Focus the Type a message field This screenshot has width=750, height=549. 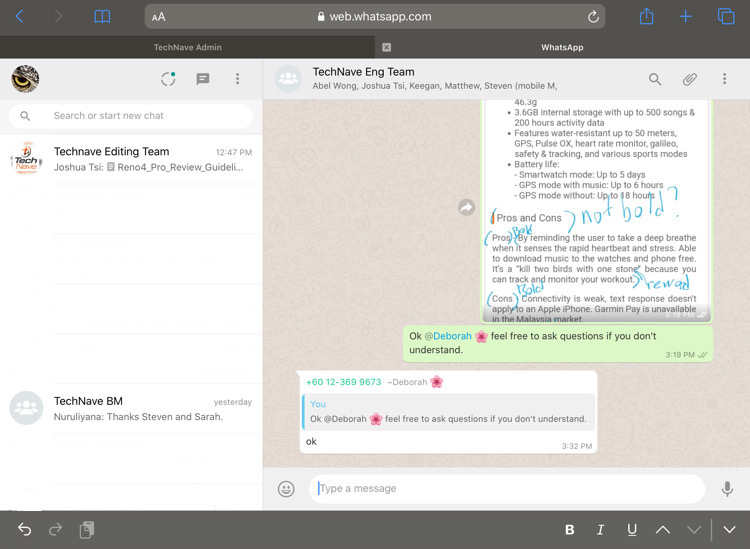click(x=507, y=489)
